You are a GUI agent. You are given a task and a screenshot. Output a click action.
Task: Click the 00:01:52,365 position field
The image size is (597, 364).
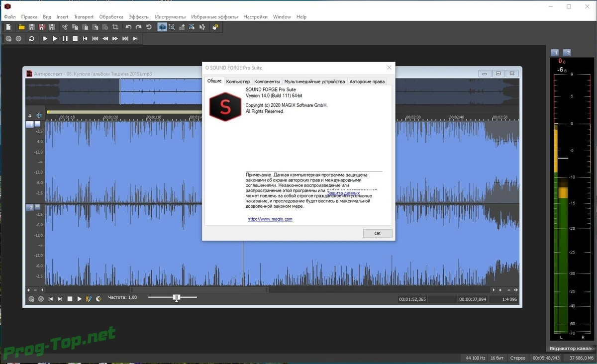tap(412, 299)
